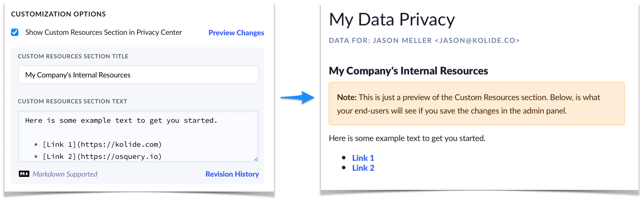Image resolution: width=644 pixels, height=202 pixels.
Task: Click the 'Show Custom Resources Section in Privacy Center' label
Action: pos(104,32)
